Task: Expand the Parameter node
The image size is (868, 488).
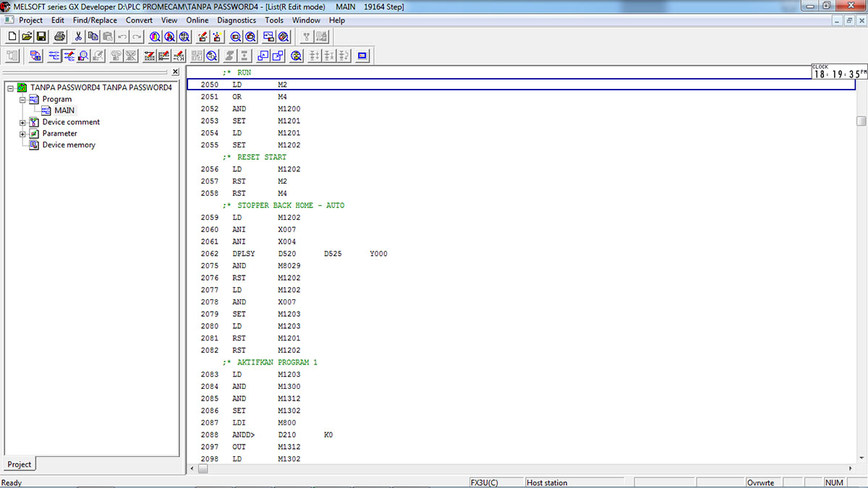Action: pos(22,134)
